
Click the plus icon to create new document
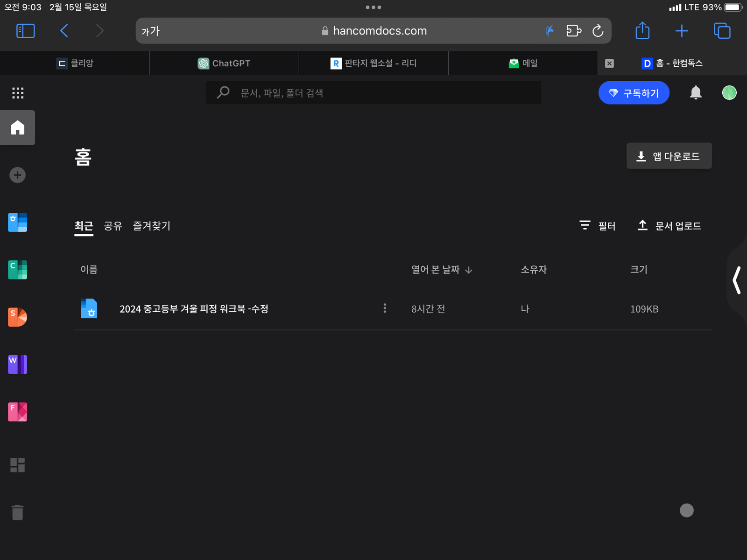click(17, 175)
